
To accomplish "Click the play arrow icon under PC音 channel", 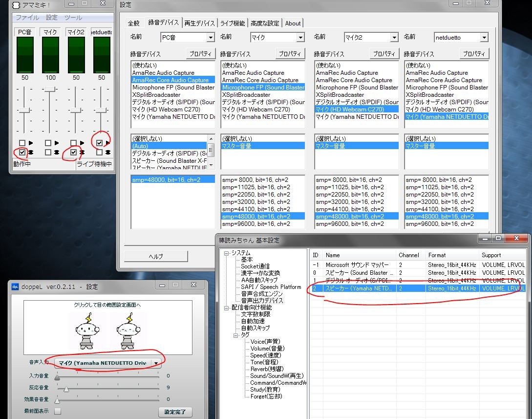I will click(32, 143).
